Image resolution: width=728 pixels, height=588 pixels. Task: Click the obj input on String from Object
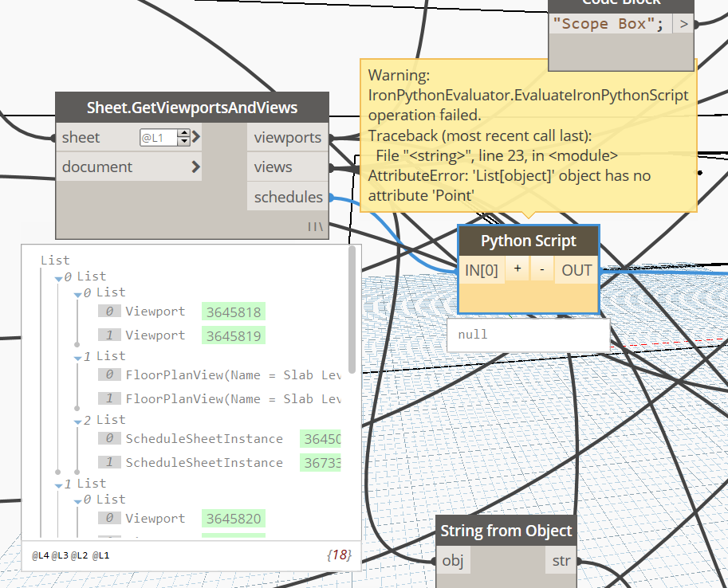coord(453,561)
